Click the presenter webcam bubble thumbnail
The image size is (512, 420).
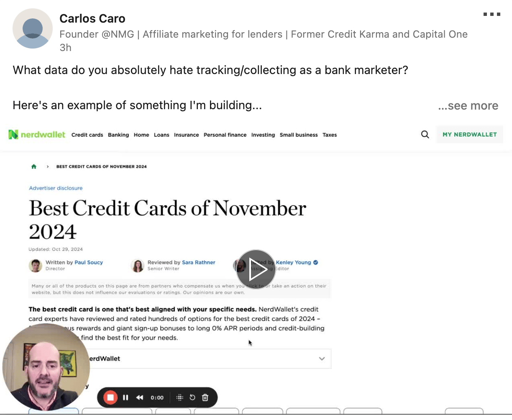tap(46, 367)
